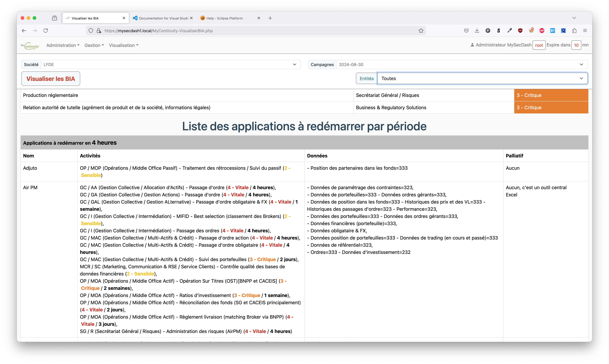Go forward to the next page
The image size is (609, 364).
click(x=35, y=31)
